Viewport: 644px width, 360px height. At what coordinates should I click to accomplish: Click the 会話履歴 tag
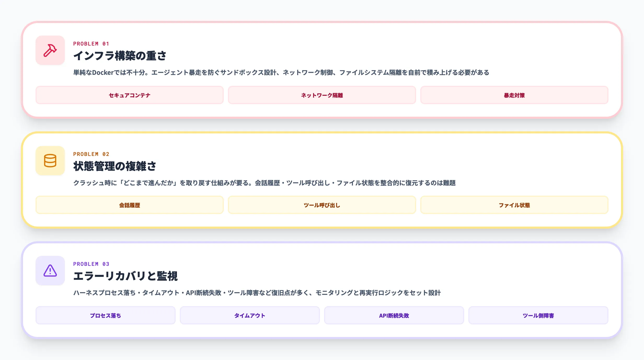(129, 205)
